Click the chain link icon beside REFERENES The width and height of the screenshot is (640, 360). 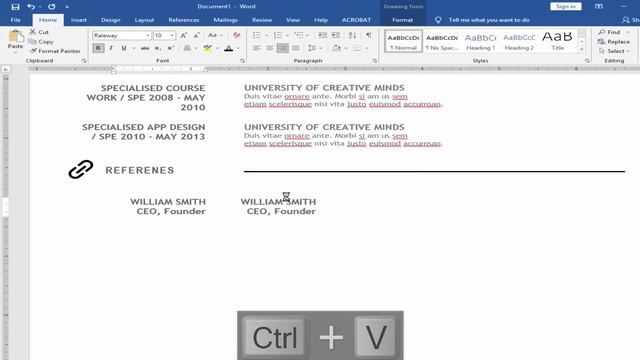[81, 169]
